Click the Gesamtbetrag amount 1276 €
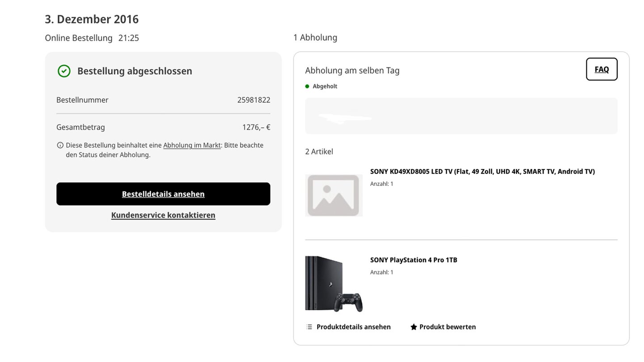This screenshot has width=644, height=362. click(256, 127)
